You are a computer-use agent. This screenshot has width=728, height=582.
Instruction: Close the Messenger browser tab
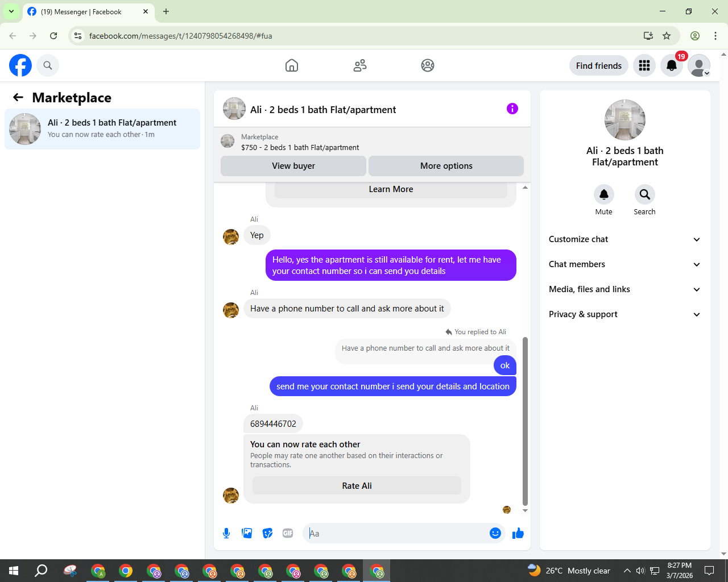146,11
